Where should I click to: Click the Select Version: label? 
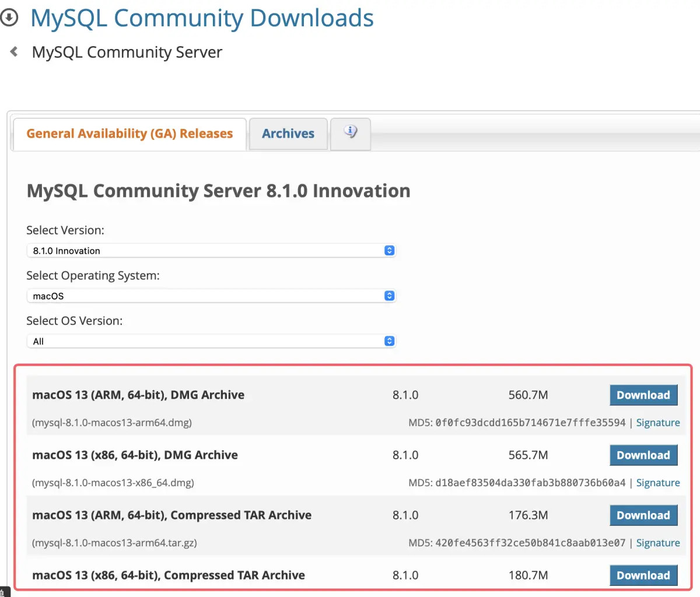coord(65,230)
